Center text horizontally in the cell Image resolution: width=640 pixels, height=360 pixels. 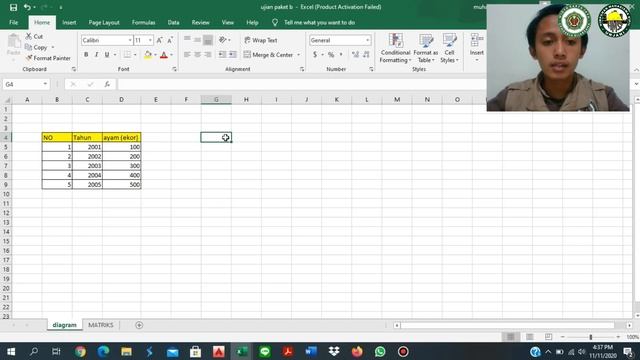(x=197, y=55)
